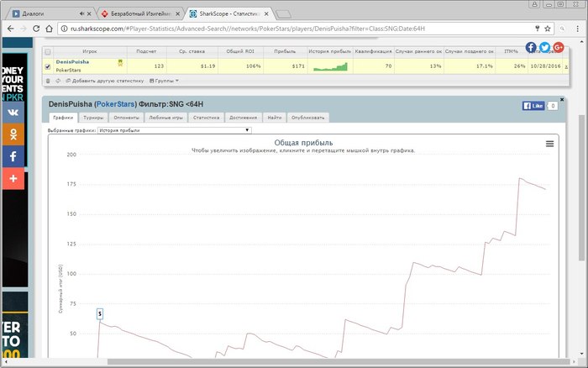
Task: Click Добавить другую статистику
Action: [105, 81]
